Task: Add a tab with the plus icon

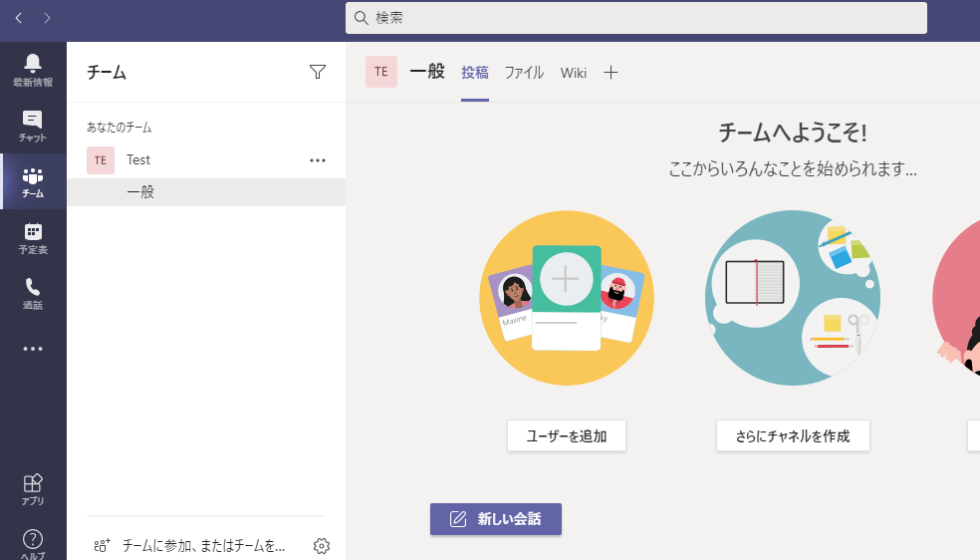Action: click(x=612, y=72)
